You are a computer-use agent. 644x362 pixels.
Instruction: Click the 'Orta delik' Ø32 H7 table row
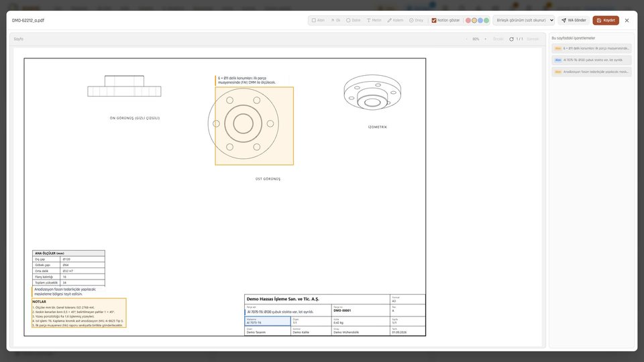click(x=68, y=271)
